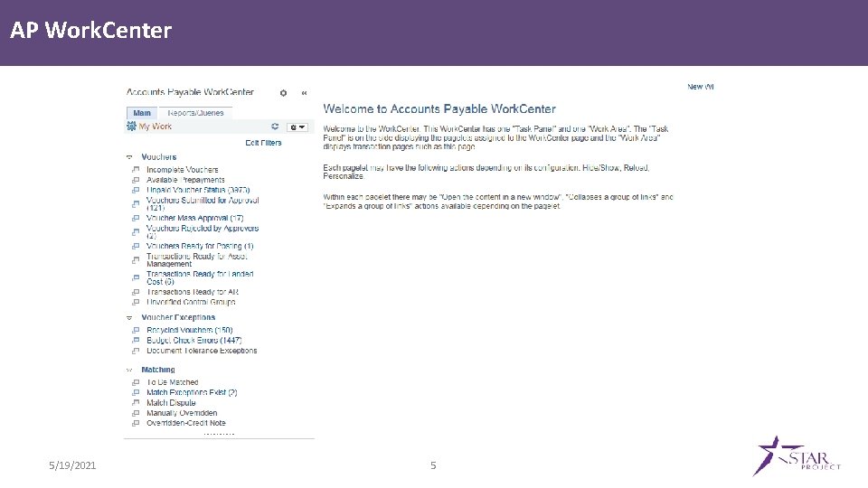Open Vouchers Rejected by Approvers link

[x=202, y=232]
